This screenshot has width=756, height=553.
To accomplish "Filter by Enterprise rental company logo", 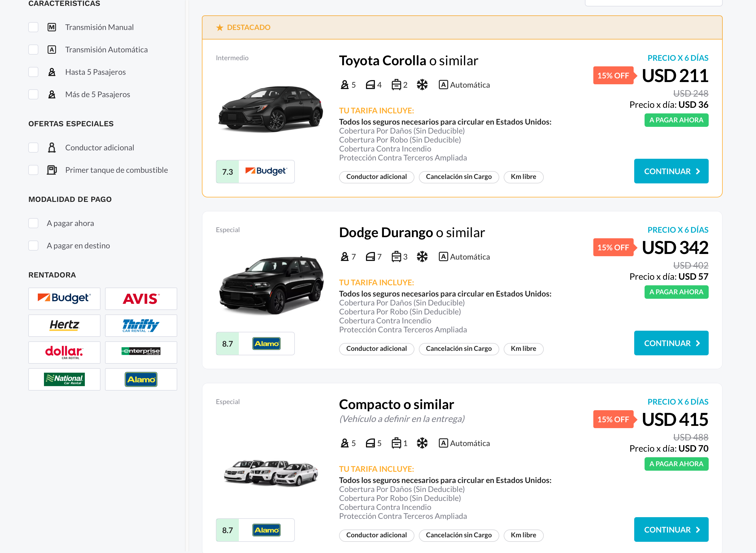I will (x=141, y=353).
